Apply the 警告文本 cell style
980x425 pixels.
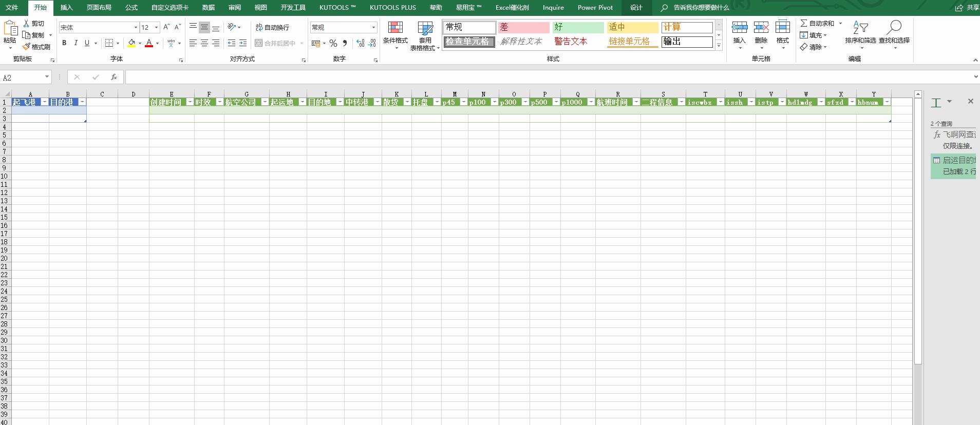(578, 42)
